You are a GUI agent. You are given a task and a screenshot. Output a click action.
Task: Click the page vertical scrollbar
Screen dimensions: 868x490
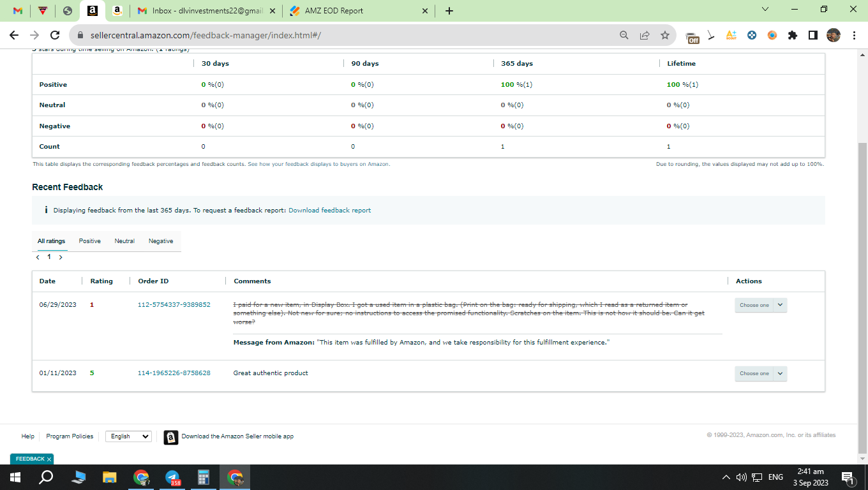click(x=862, y=297)
